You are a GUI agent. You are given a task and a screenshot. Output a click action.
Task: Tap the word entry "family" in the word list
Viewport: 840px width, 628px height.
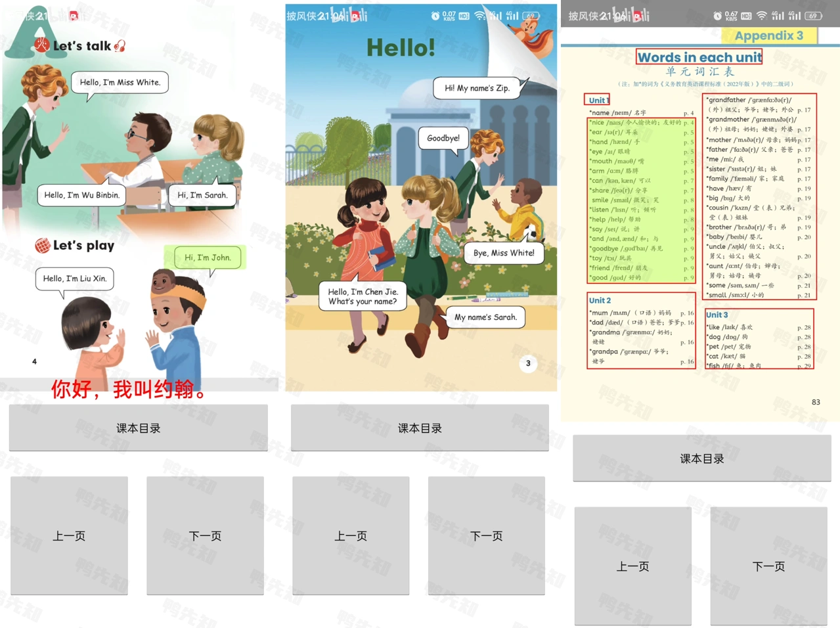click(x=759, y=179)
